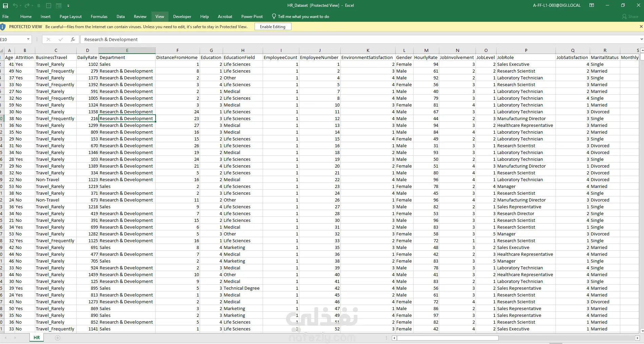Click the horizontal scrollbar right arrow
Viewport: 644px width, 344px height.
pyautogui.click(x=637, y=338)
